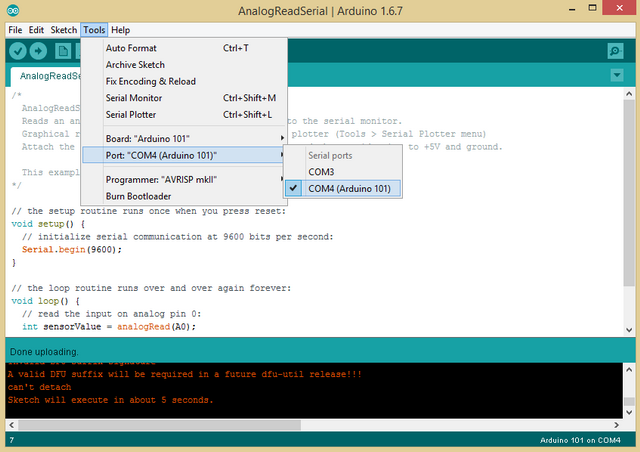This screenshot has height=452, width=640.
Task: Click "void loop() {" code line
Action: [45, 301]
